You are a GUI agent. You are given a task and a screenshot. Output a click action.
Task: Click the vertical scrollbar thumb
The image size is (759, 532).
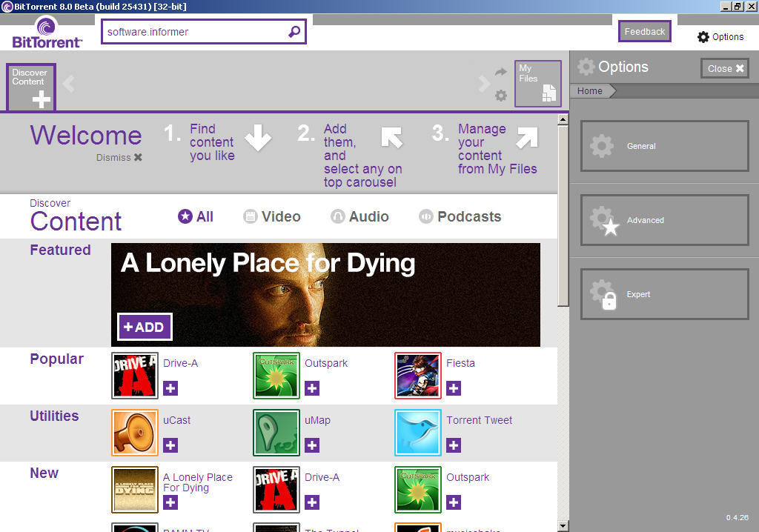[563, 216]
